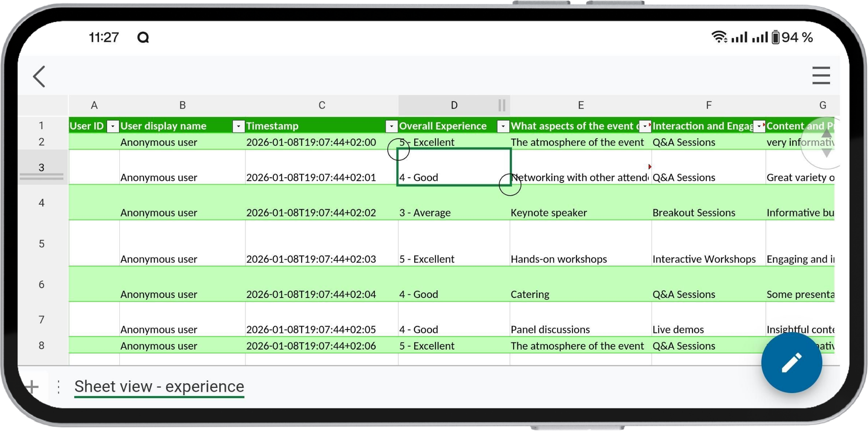Open User ID filter dropdown
This screenshot has width=868, height=431.
click(x=113, y=126)
